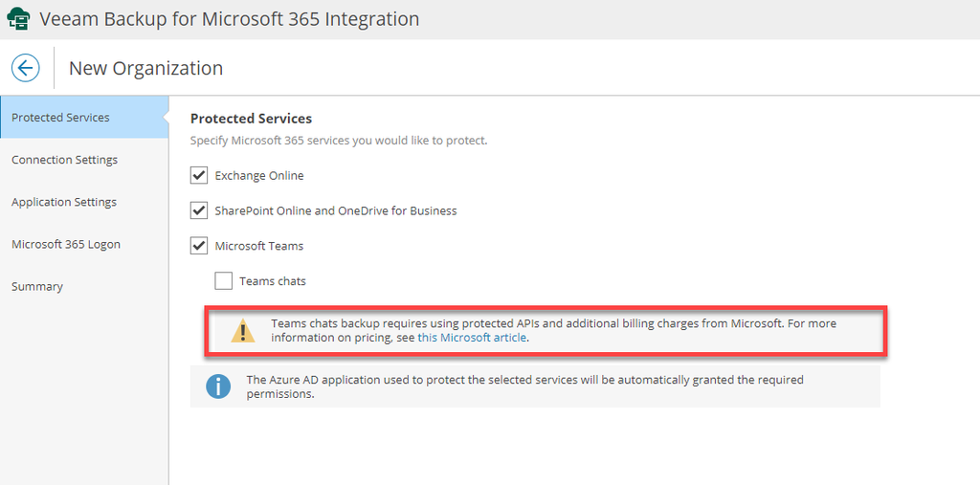Click the Veeam logo icon in header
This screenshot has height=485, width=980.
(x=18, y=20)
